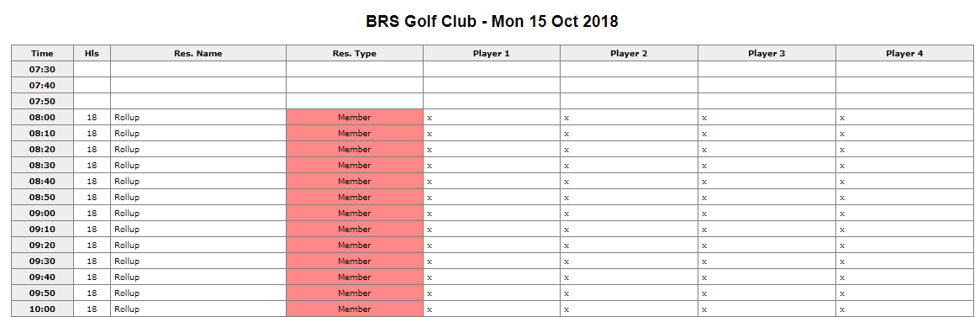Select Player 4 x mark in 08:50 row

[x=842, y=198]
